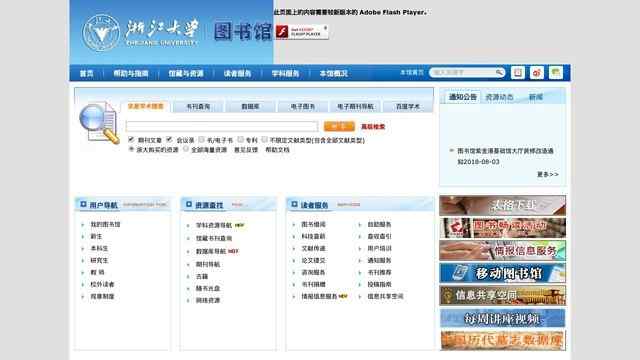Open 信息共享空间 text link
640x360 pixels.
point(385,296)
